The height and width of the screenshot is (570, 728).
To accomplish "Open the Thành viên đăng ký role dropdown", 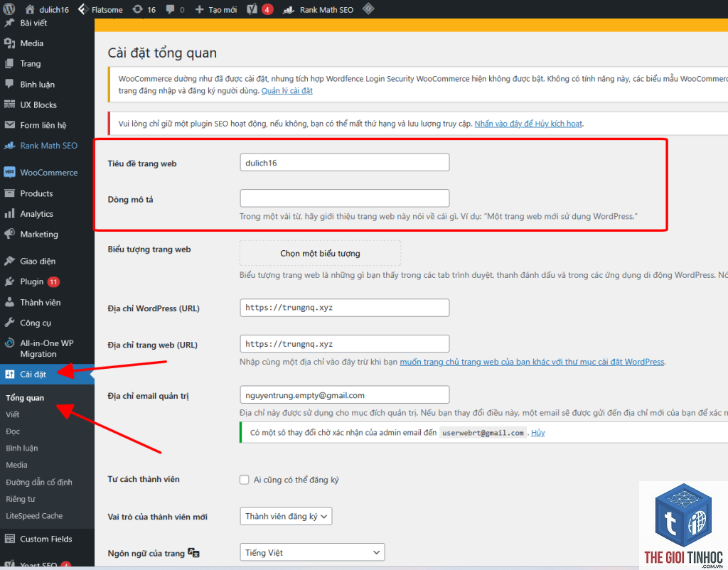I will [286, 516].
